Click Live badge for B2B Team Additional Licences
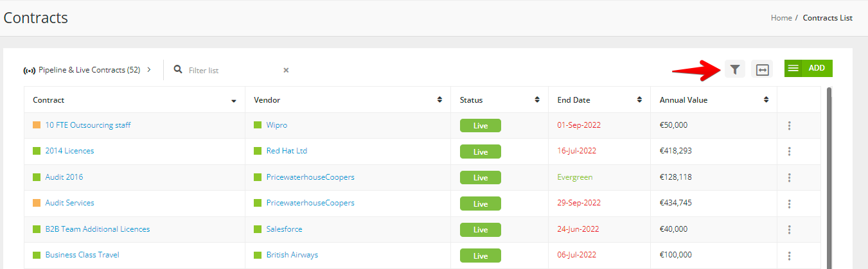Viewport: 868px width, 269px height. (481, 230)
